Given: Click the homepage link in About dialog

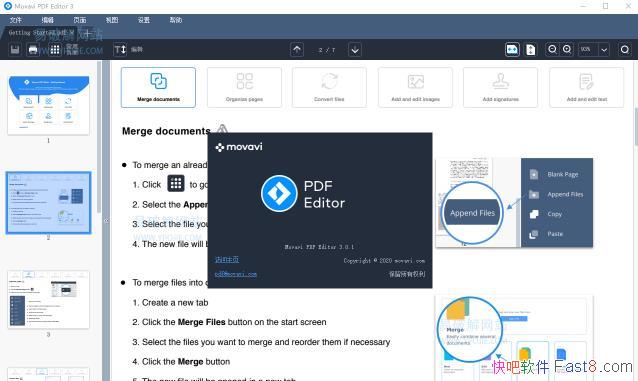Looking at the screenshot, I should click(227, 259).
